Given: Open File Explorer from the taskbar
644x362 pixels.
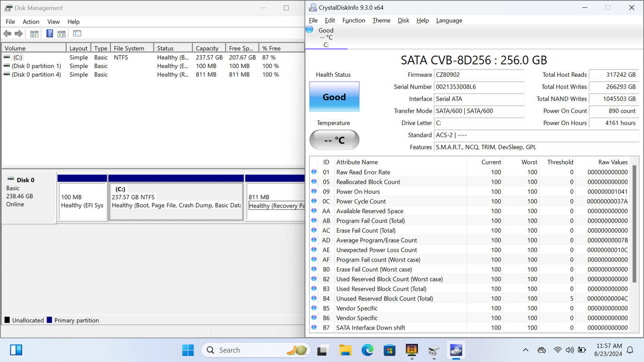Looking at the screenshot, I should point(345,350).
